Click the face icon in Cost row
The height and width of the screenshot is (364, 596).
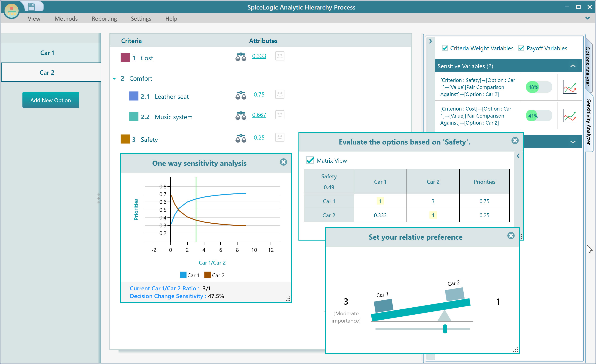(280, 56)
